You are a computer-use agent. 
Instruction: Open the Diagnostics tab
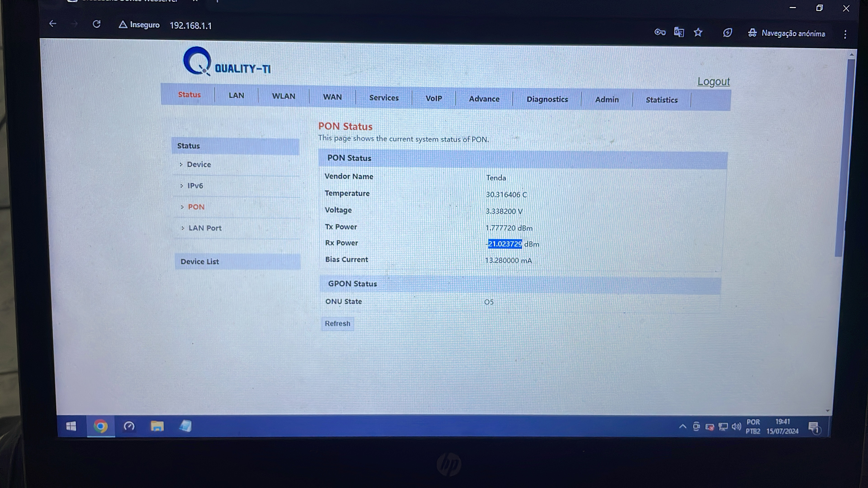coord(547,99)
